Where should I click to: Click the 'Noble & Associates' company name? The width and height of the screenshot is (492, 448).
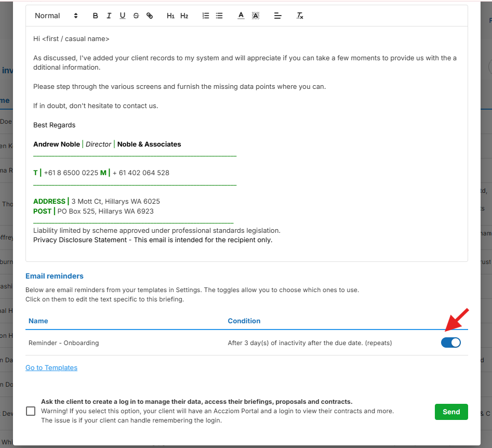pyautogui.click(x=149, y=144)
